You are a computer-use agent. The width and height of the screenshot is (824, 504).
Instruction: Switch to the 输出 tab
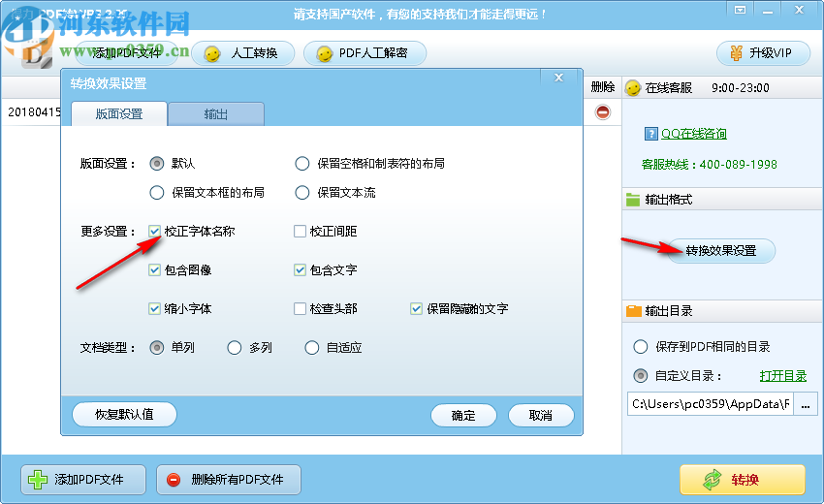pos(216,114)
